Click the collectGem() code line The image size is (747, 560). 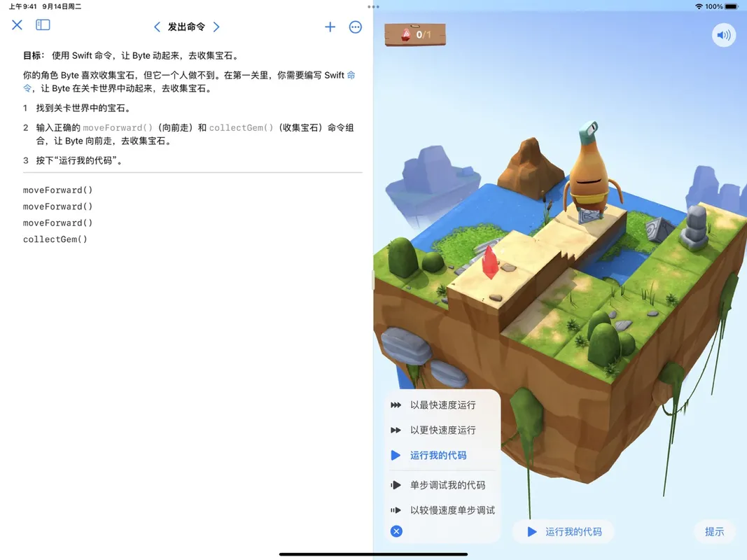coord(55,239)
